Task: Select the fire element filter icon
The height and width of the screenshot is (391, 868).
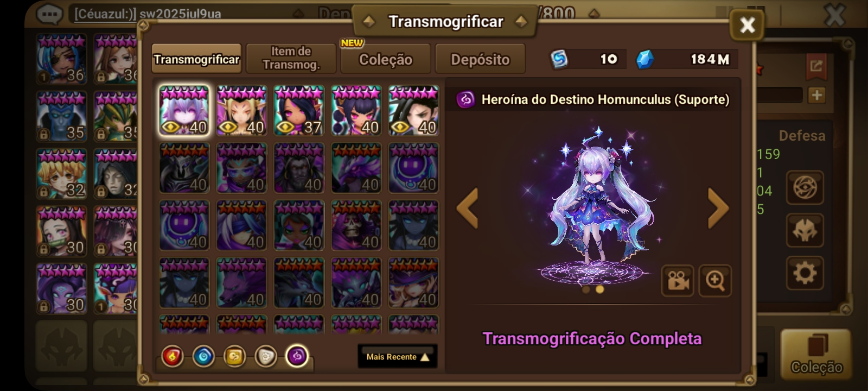Action: click(173, 357)
